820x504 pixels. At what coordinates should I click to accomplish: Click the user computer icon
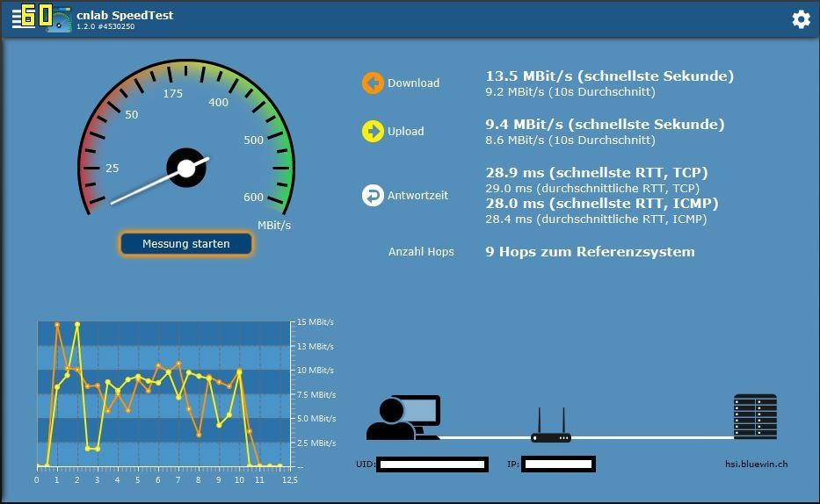point(403,417)
